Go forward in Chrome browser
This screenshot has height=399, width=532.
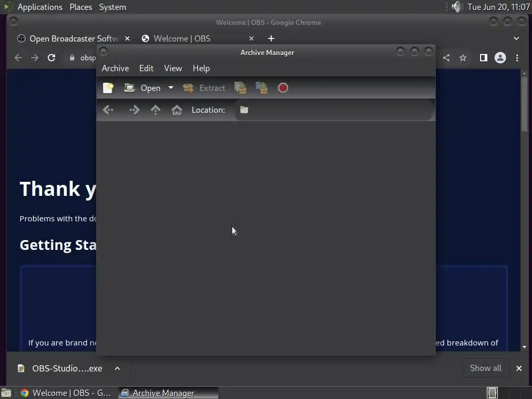point(35,58)
